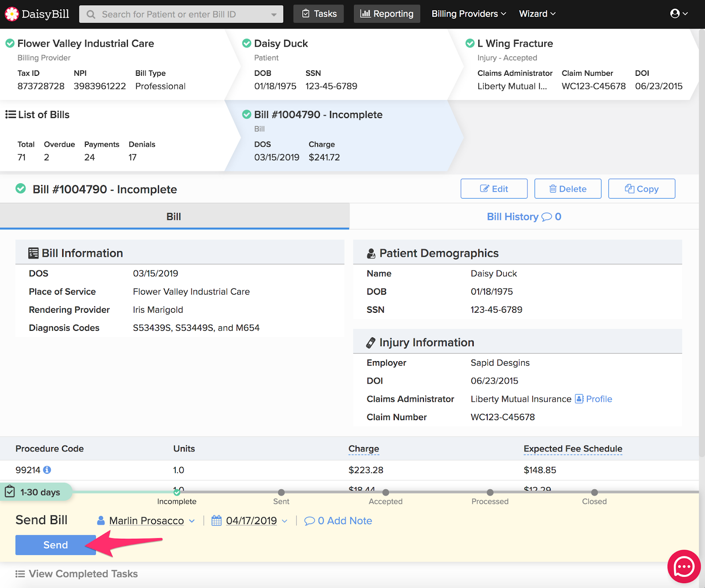Click the Sent marker on the bill timeline

pos(281,492)
